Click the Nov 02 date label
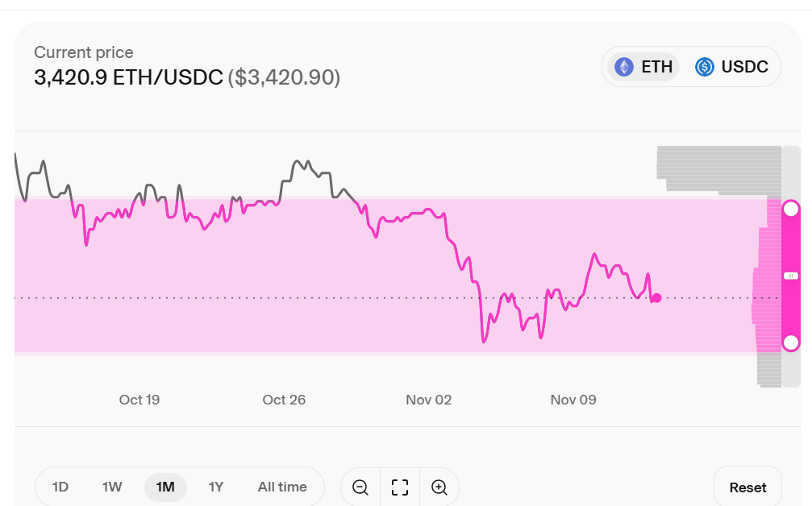 (x=429, y=400)
